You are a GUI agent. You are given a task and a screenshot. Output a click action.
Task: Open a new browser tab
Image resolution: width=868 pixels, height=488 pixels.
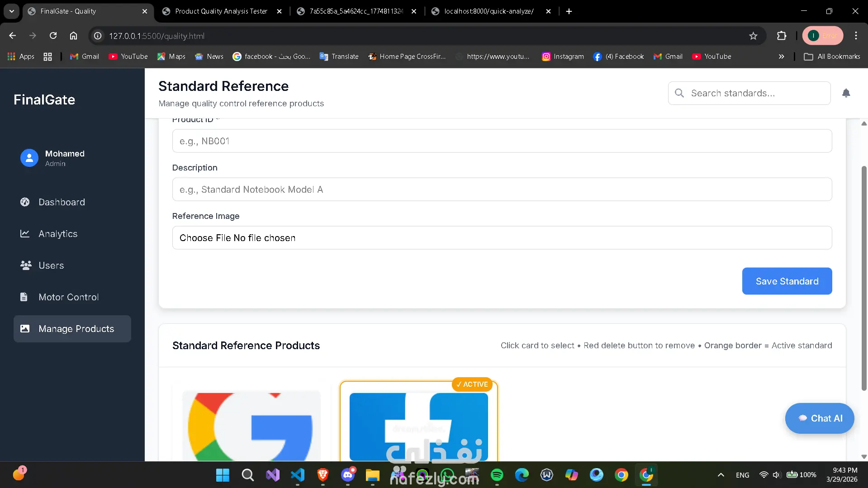(x=569, y=11)
